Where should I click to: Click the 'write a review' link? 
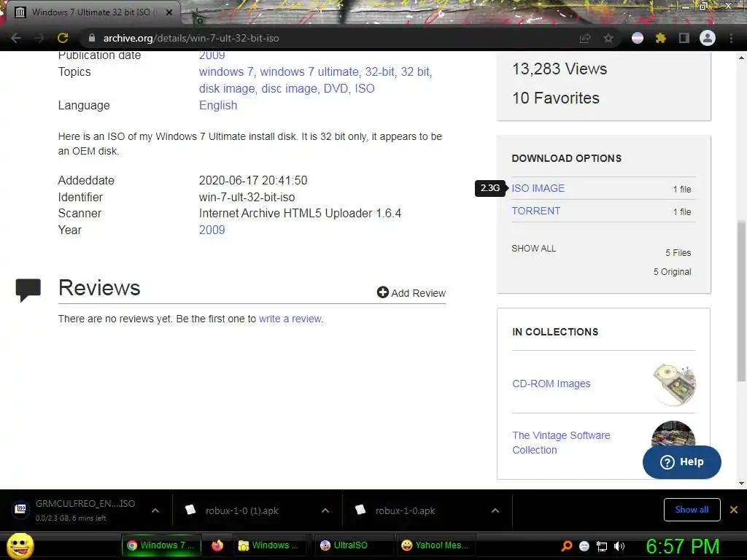coord(290,319)
